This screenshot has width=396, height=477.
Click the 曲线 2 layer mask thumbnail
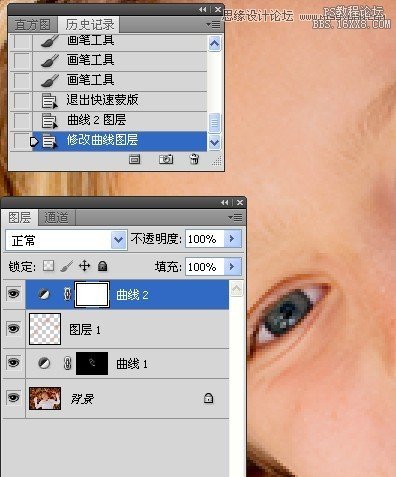tap(92, 295)
